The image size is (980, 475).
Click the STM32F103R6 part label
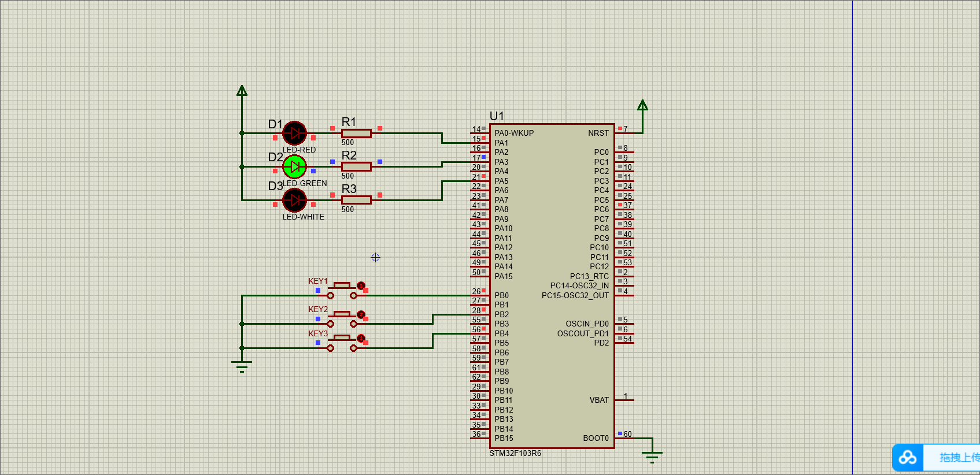click(x=515, y=454)
